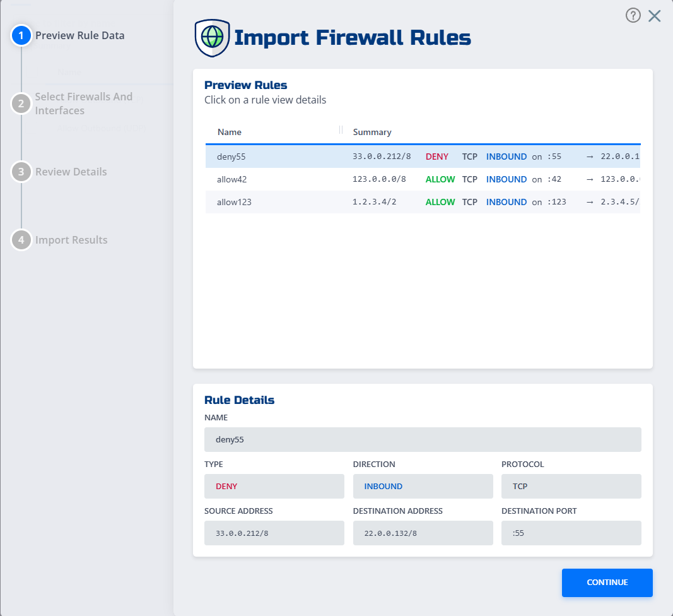Select the Select Firewalls And Interfaces step
This screenshot has height=616, width=673.
pyautogui.click(x=82, y=104)
